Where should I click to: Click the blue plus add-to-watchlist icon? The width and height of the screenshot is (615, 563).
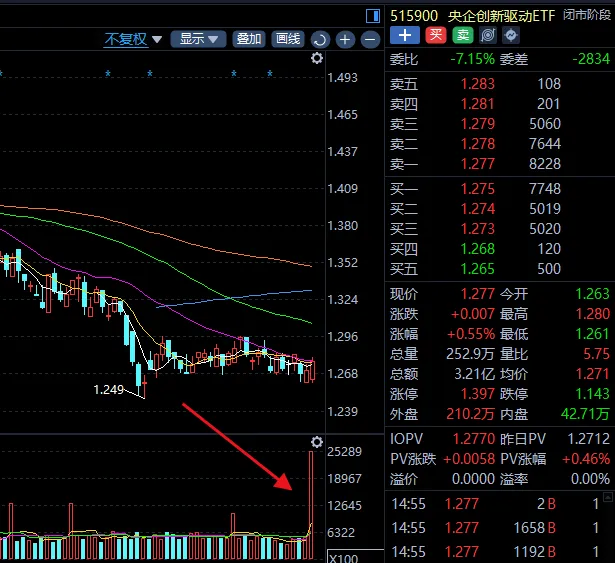pyautogui.click(x=404, y=35)
